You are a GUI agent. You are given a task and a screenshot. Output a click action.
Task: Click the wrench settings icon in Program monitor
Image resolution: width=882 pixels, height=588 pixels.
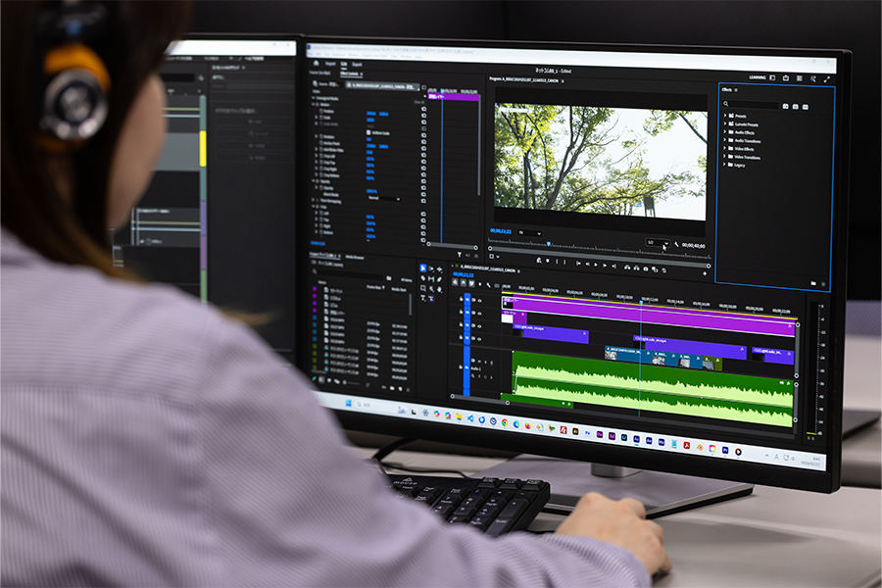tap(676, 244)
